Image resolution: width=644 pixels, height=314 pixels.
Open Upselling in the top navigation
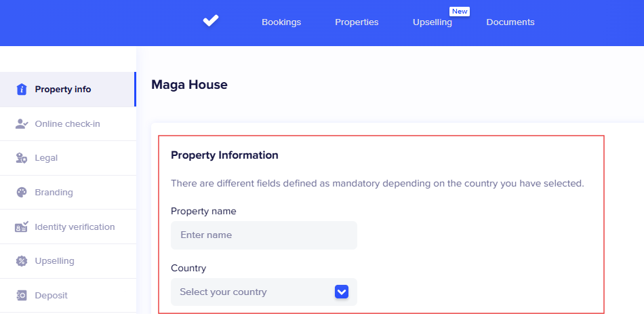pos(432,22)
